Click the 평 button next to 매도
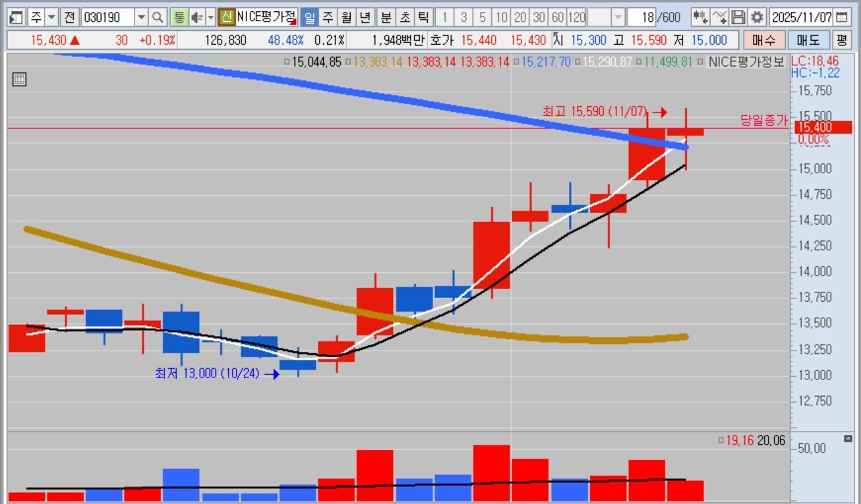 [841, 40]
